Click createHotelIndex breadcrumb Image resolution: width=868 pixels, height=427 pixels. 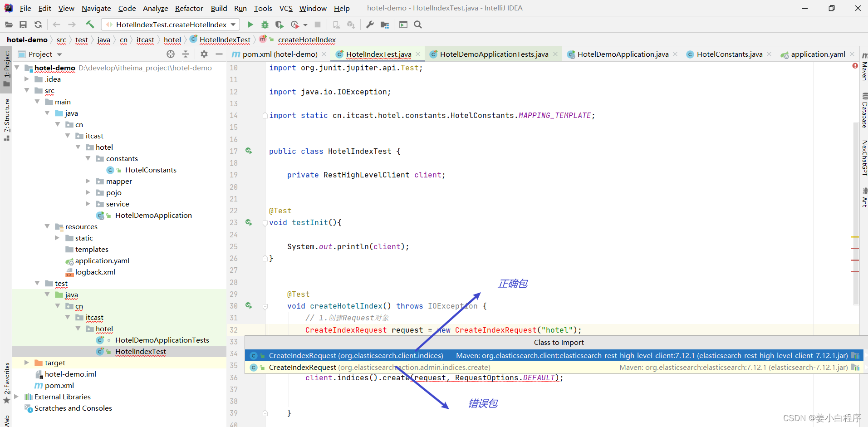[307, 40]
